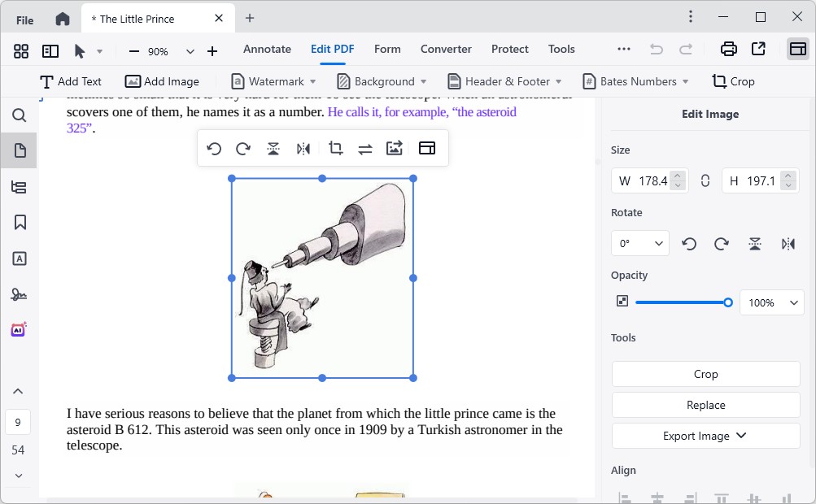Open the 90% zoom level dropdown
816x504 pixels.
pos(190,51)
